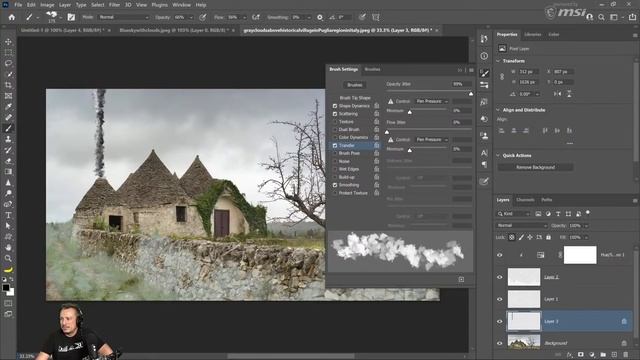This screenshot has height=360, width=640.
Task: Open smoothing options gear
Action: tap(320, 17)
